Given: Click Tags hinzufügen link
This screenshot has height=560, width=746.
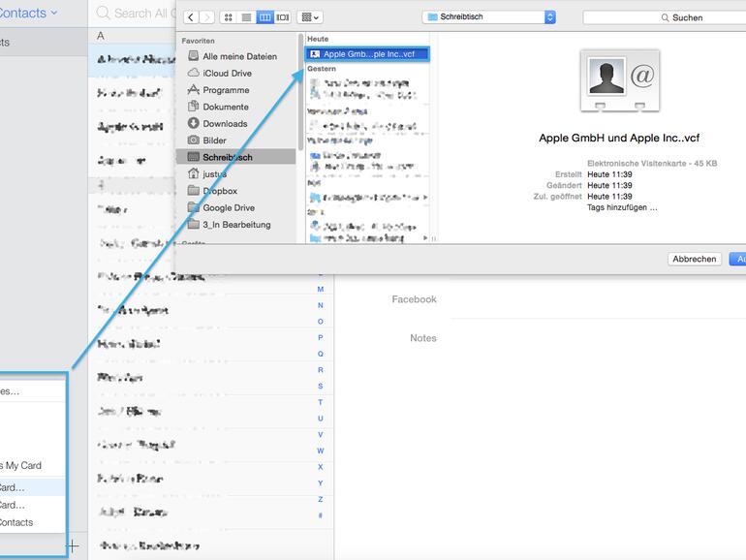Looking at the screenshot, I should (x=622, y=207).
